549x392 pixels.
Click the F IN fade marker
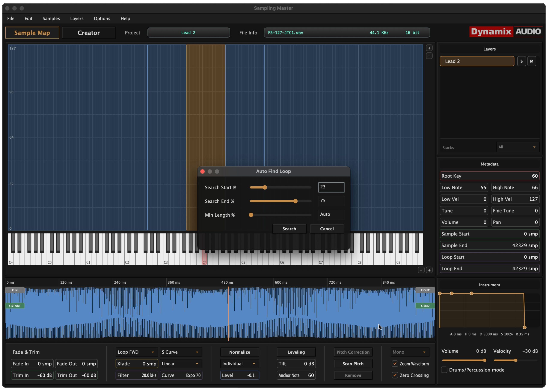[x=15, y=290]
